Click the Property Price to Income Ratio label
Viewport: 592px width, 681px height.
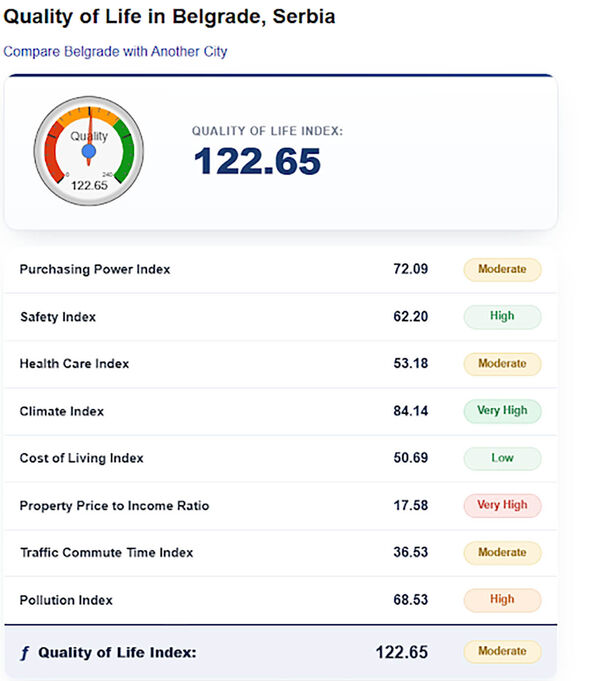(x=114, y=506)
